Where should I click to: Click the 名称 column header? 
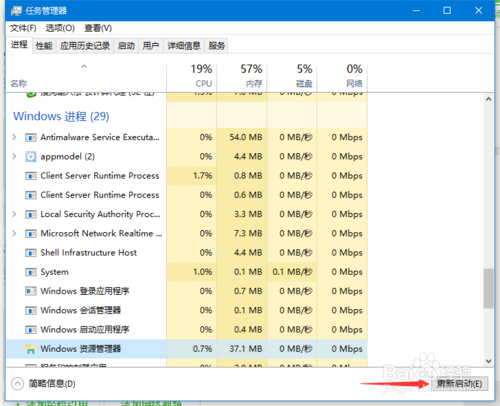[18, 83]
